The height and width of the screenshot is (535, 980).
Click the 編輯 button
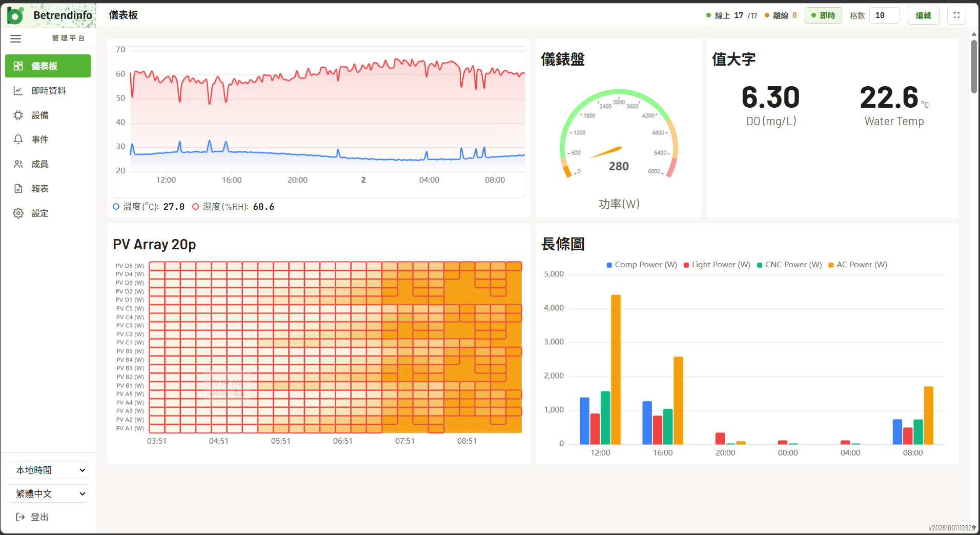tap(924, 15)
